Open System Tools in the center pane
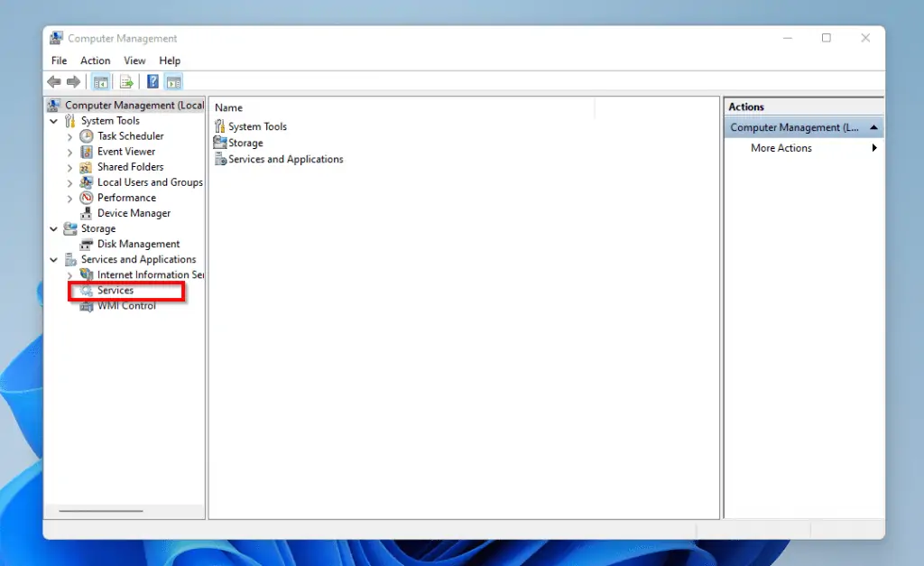The width and height of the screenshot is (924, 566). click(x=256, y=126)
